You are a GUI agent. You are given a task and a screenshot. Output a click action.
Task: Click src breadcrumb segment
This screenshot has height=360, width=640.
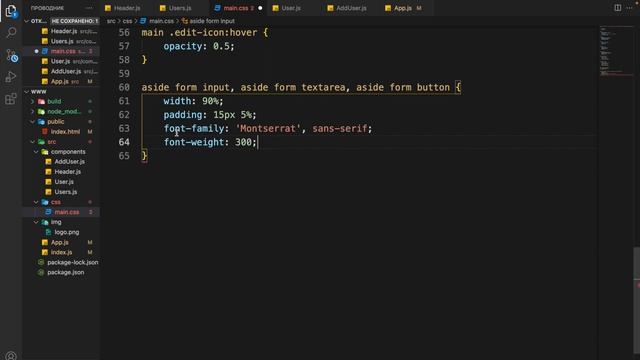tap(111, 21)
